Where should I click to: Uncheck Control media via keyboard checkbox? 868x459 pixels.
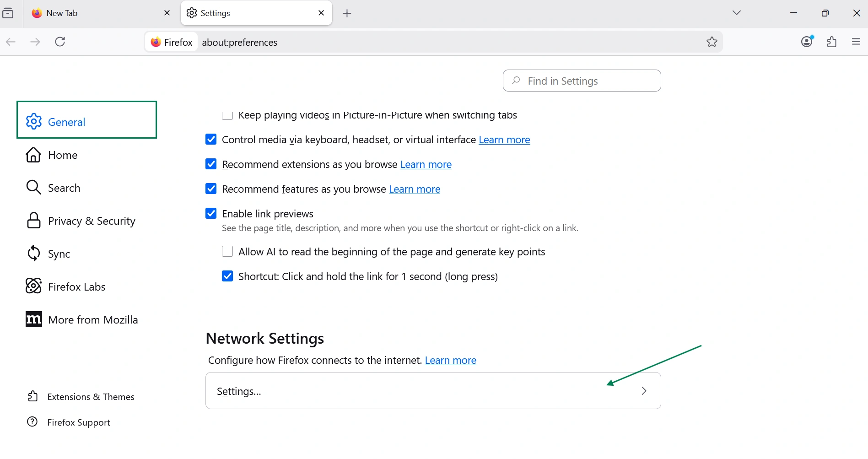[211, 139]
